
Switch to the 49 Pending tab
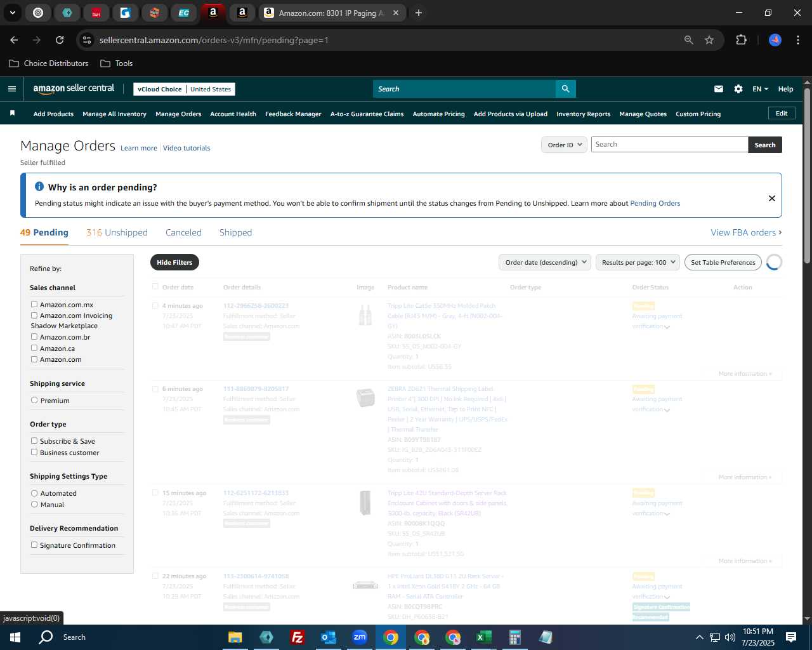point(44,232)
